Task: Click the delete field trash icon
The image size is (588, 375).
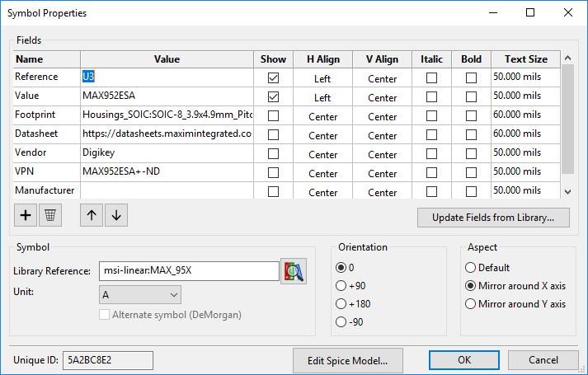Action: (x=50, y=215)
